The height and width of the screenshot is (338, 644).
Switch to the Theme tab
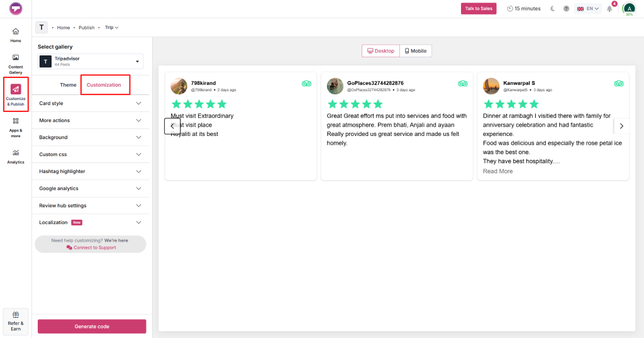[68, 85]
